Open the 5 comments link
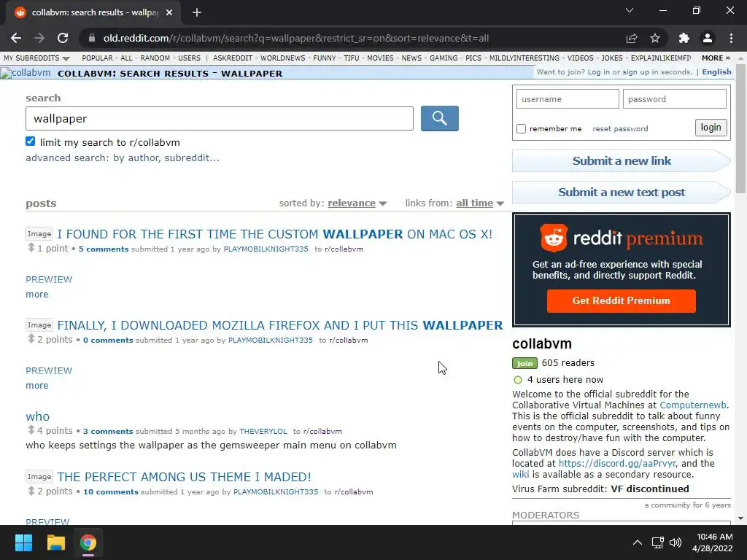This screenshot has height=560, width=747. 104,249
